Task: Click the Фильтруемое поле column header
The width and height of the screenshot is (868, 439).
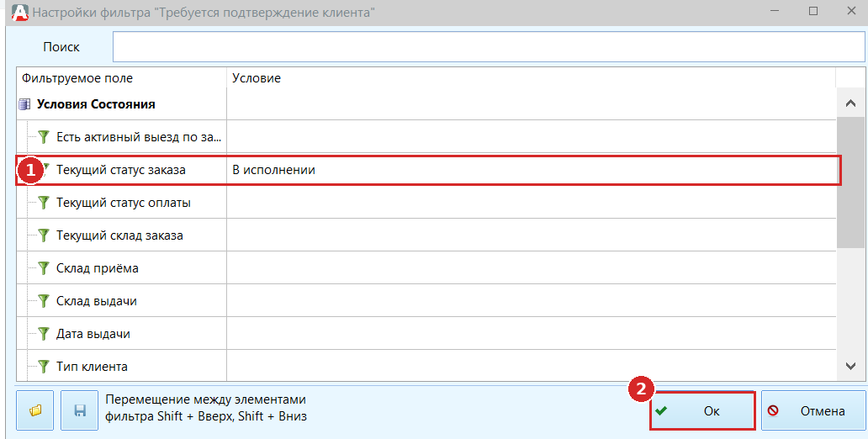Action: [x=122, y=78]
